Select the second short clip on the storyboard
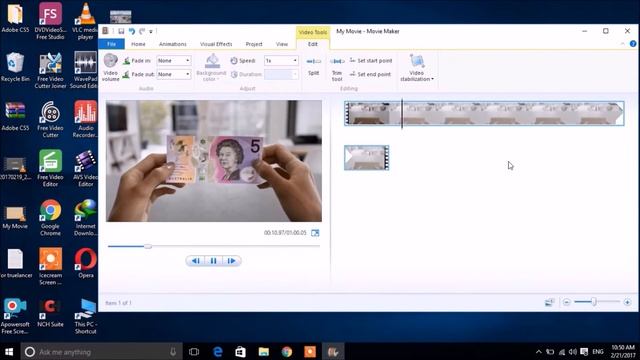The height and width of the screenshot is (360, 640). [367, 158]
